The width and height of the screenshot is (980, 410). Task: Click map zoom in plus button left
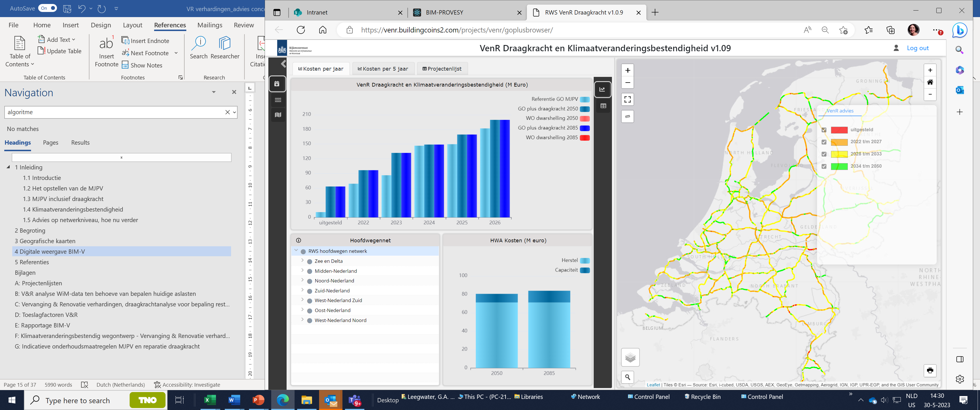point(628,70)
